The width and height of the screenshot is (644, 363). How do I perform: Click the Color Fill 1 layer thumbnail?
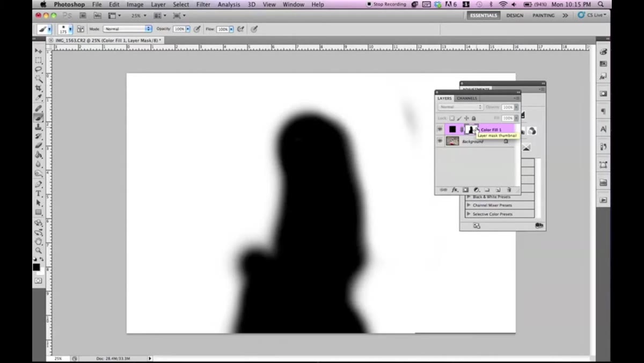tap(452, 129)
